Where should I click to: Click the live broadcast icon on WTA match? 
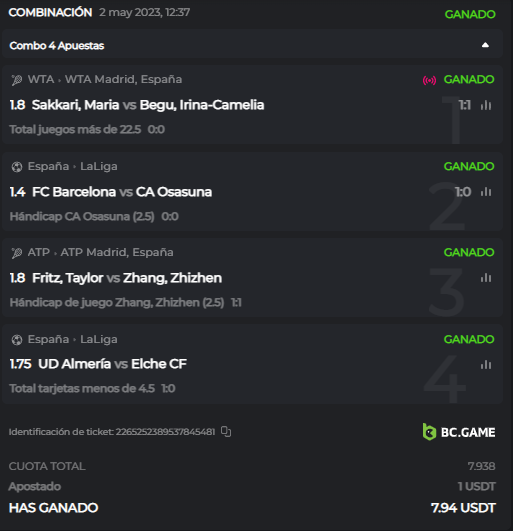pos(429,80)
